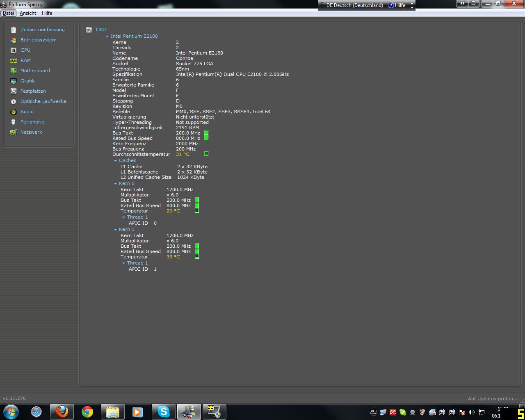Toggle Kern 0 Rated Bus Speed indicator
The height and width of the screenshot is (420, 525).
(197, 205)
